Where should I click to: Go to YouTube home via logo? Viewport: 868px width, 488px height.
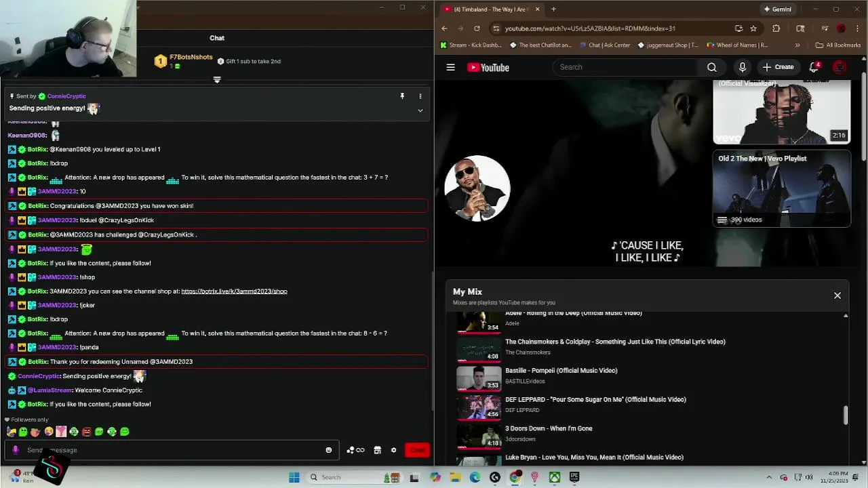pos(488,67)
